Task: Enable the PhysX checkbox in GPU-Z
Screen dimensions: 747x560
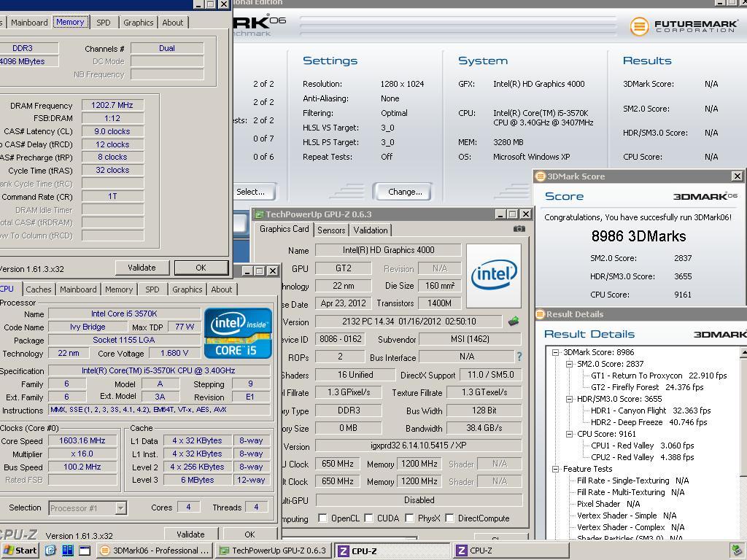Action: pyautogui.click(x=409, y=518)
